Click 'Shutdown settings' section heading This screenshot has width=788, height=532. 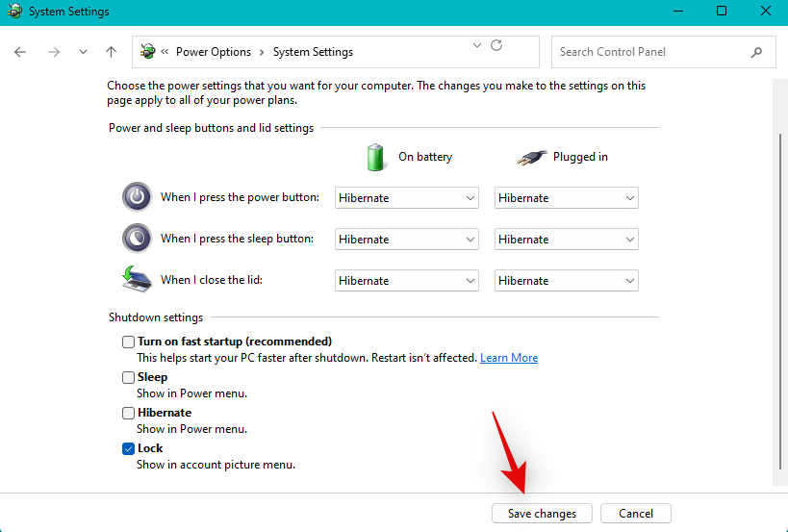pos(156,317)
